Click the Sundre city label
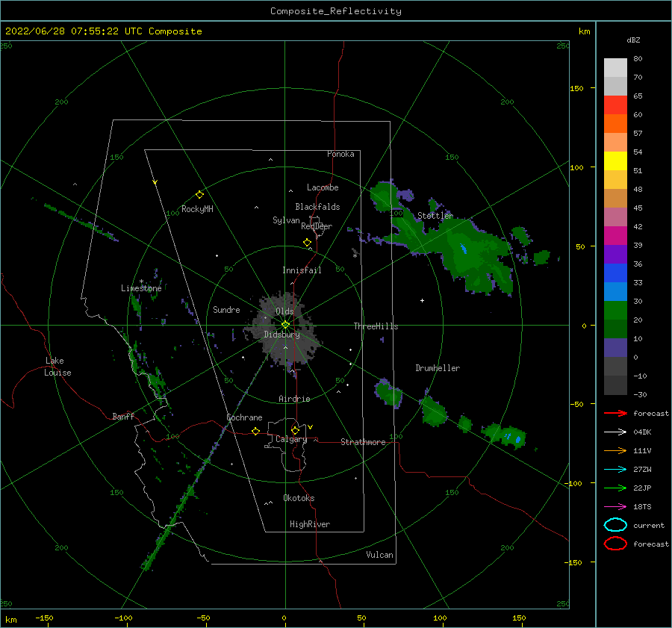 (x=226, y=309)
